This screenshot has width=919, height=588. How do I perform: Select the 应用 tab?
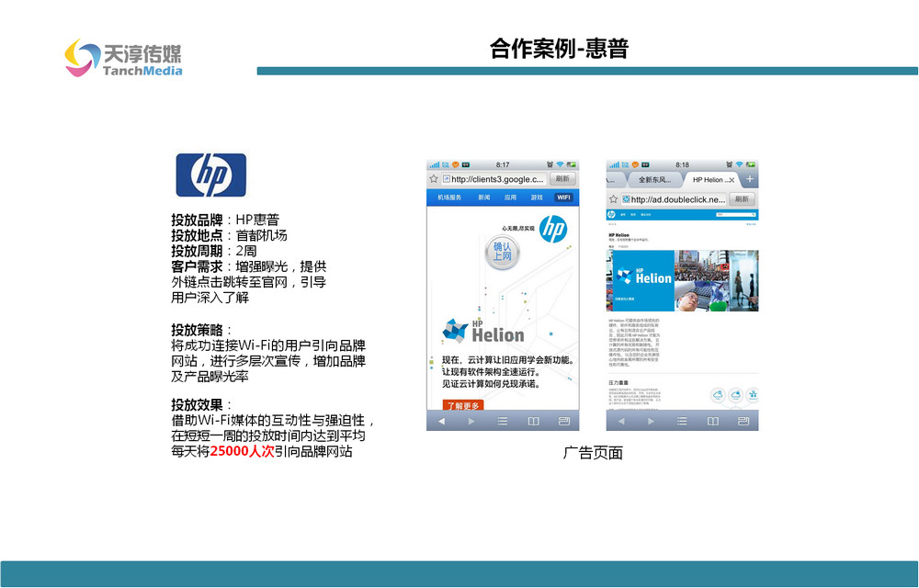[x=510, y=198]
